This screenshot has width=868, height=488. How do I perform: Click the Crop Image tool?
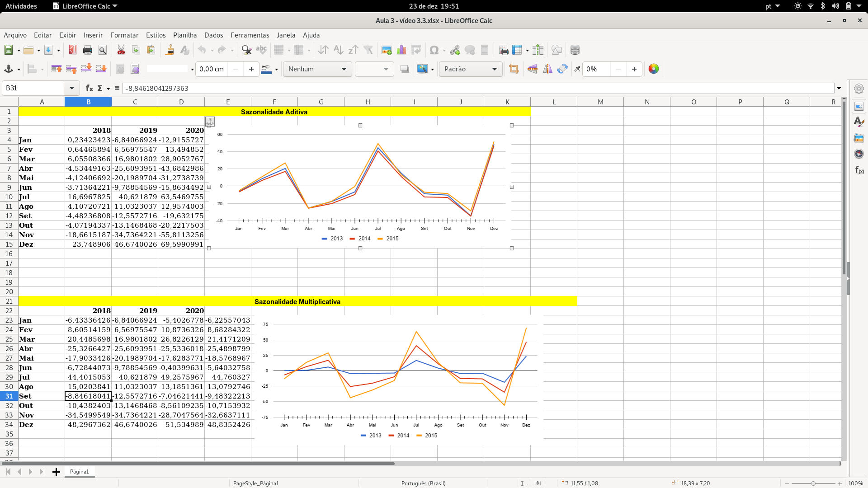(514, 69)
